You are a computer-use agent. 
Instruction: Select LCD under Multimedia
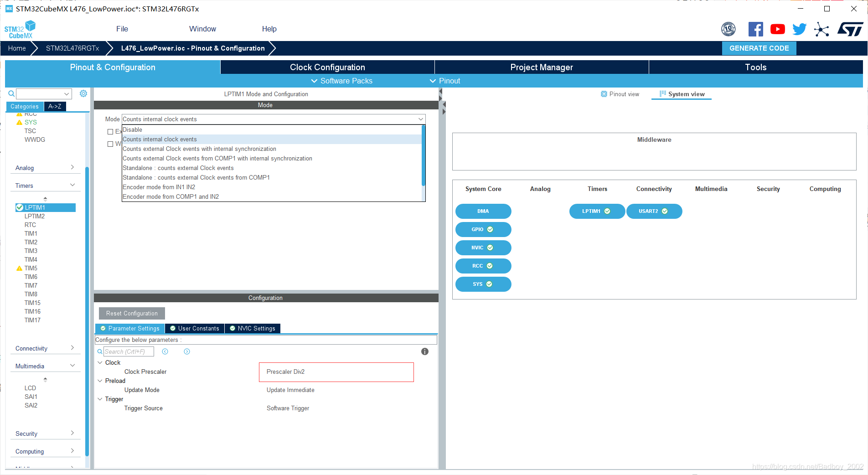30,388
